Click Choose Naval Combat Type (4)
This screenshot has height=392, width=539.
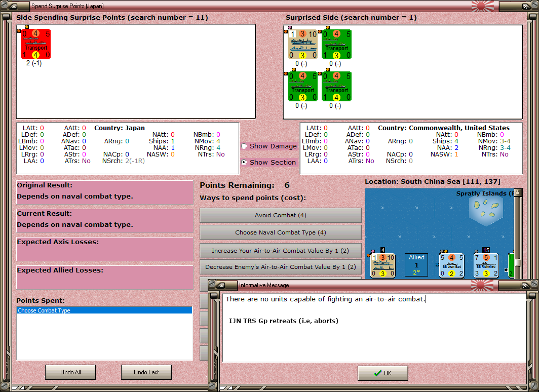click(281, 232)
